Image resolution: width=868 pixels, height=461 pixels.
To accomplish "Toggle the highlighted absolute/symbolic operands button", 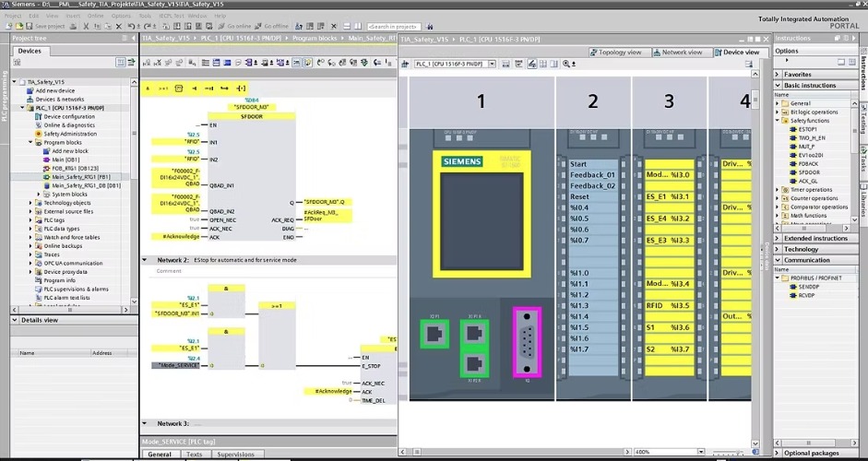I will (297, 63).
